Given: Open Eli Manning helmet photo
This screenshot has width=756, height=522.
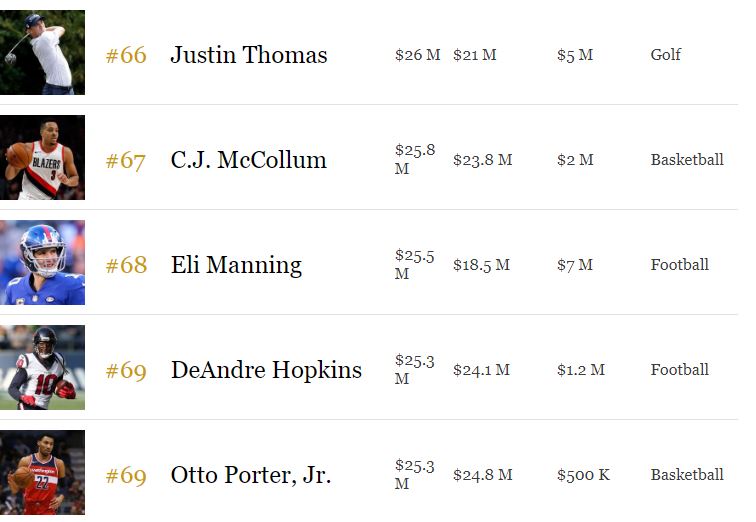Looking at the screenshot, I should pyautogui.click(x=42, y=262).
